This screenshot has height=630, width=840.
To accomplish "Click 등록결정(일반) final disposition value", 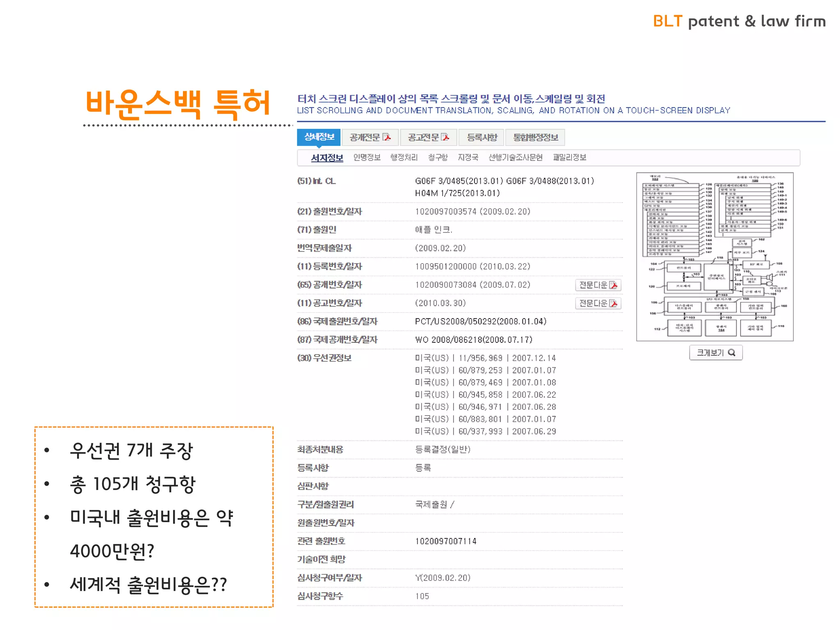I will (443, 450).
